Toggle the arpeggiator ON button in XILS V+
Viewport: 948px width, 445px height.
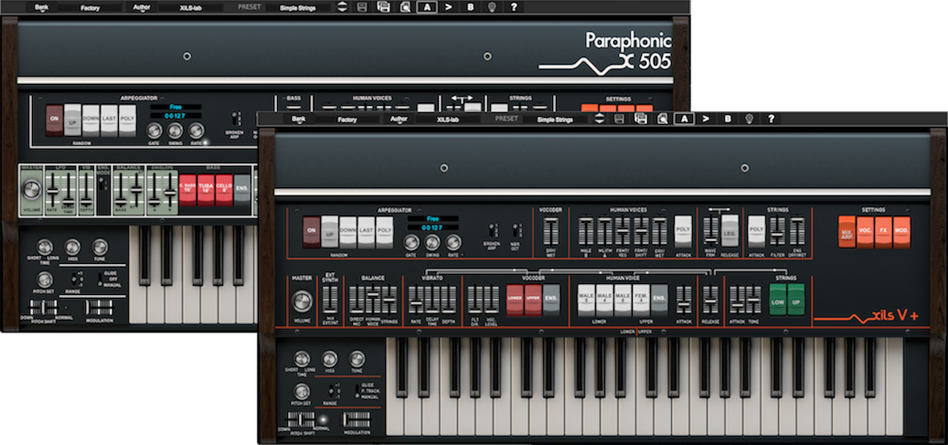click(x=311, y=231)
